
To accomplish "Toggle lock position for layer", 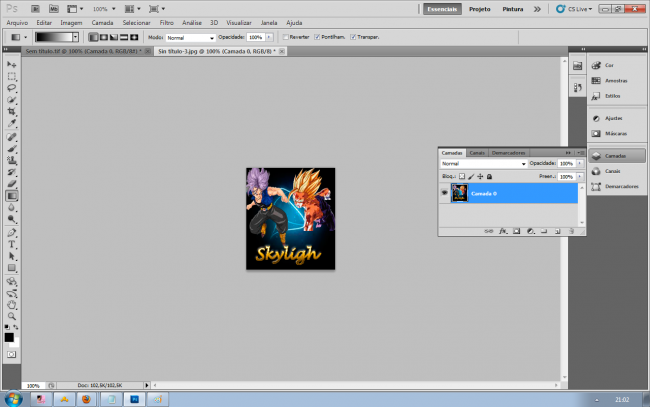I will coord(480,177).
